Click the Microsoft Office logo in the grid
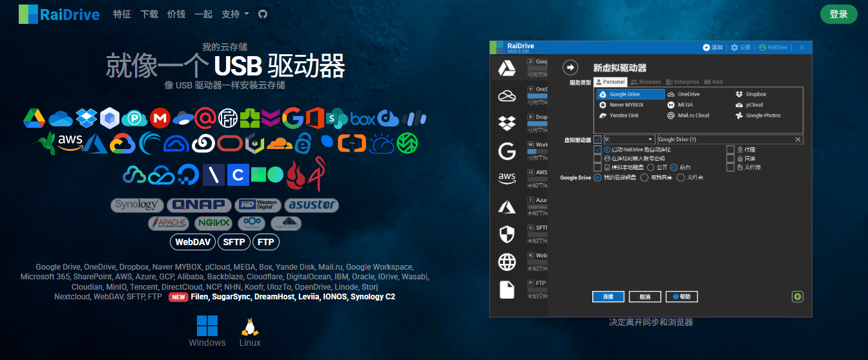The height and width of the screenshot is (360, 868). point(315,118)
